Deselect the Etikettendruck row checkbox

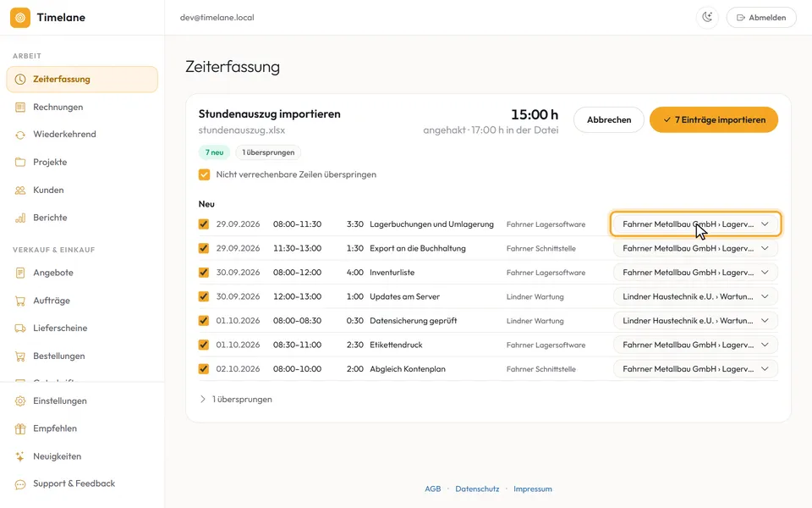[204, 345]
